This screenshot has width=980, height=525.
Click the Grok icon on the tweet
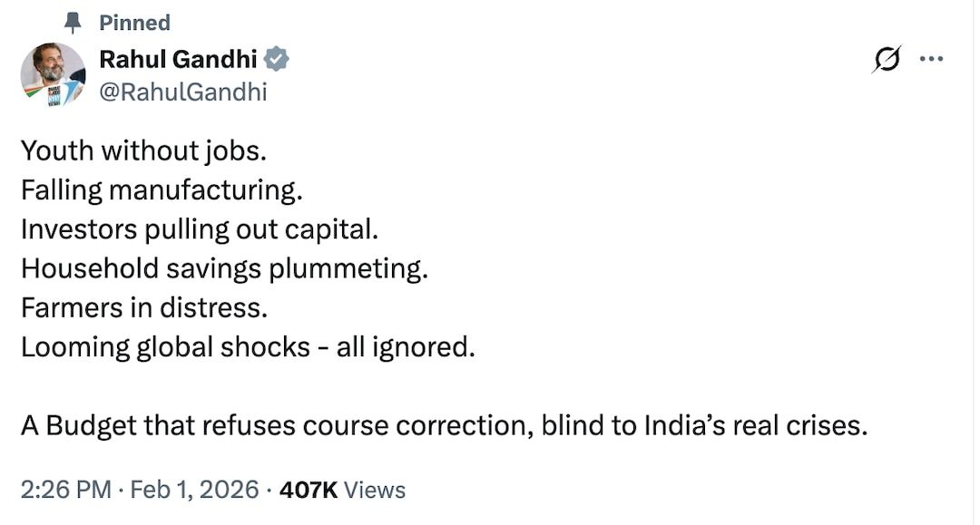coord(887,60)
